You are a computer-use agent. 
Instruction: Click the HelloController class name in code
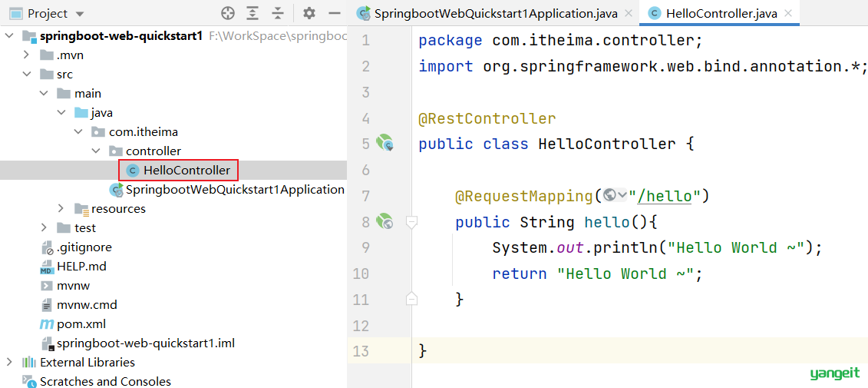(x=607, y=144)
